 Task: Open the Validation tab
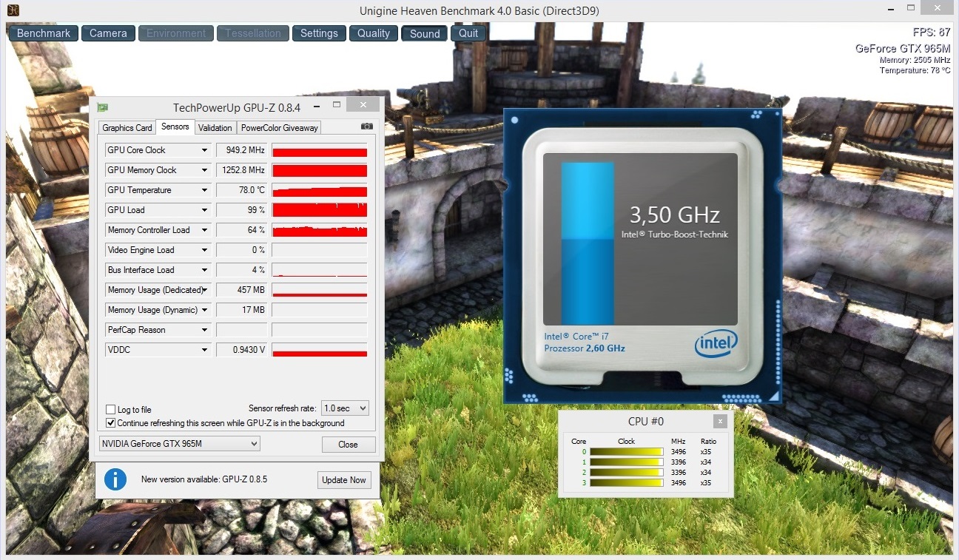[215, 128]
